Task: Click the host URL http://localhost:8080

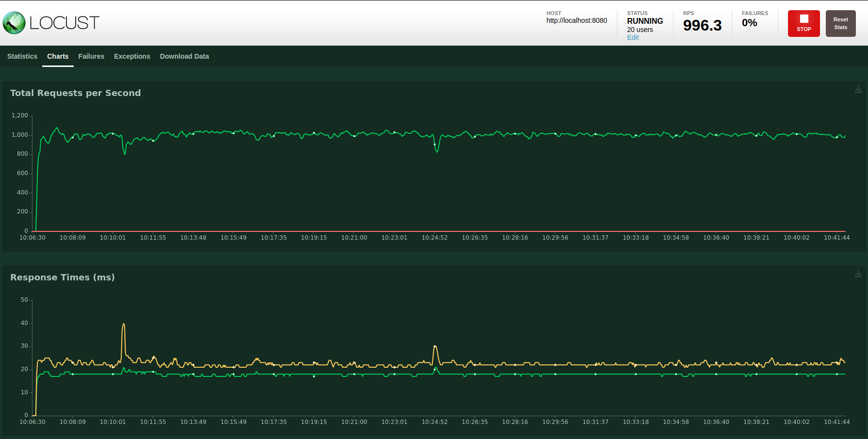Action: 577,20
